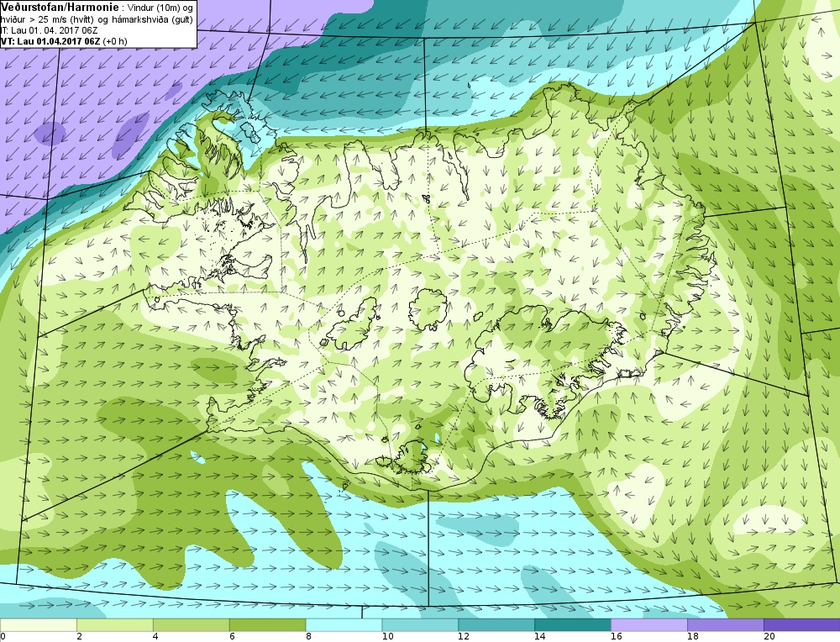Click the legend label 12
The height and width of the screenshot is (642, 840).
(x=464, y=637)
